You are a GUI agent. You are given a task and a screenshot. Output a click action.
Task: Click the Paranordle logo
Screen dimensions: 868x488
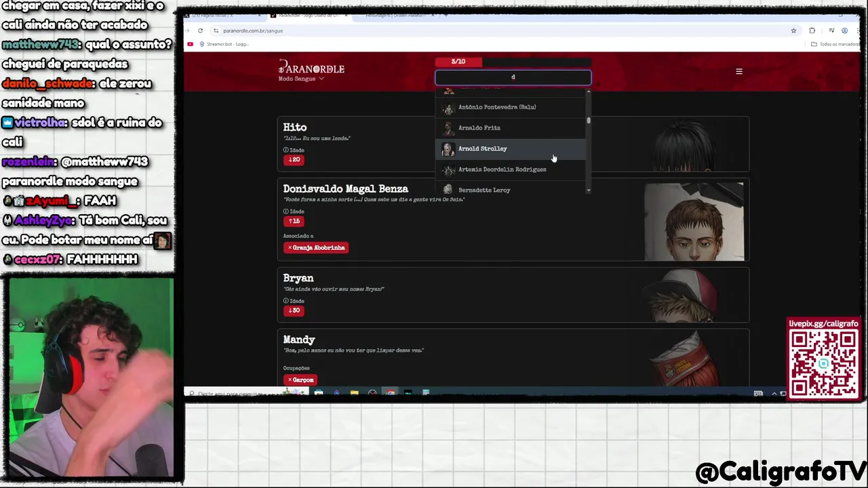tap(311, 68)
